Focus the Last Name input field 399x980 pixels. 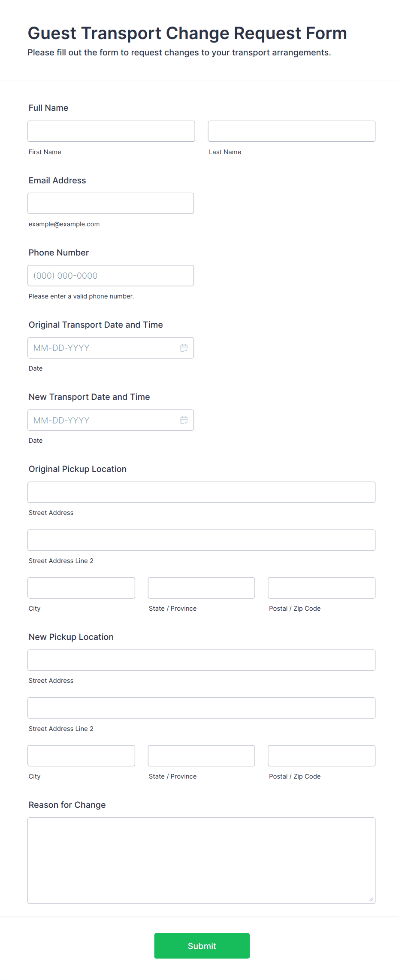coord(291,131)
